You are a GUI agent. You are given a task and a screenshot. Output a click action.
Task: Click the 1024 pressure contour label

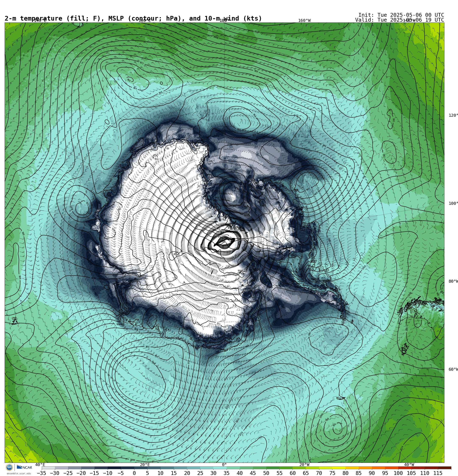[402, 448]
